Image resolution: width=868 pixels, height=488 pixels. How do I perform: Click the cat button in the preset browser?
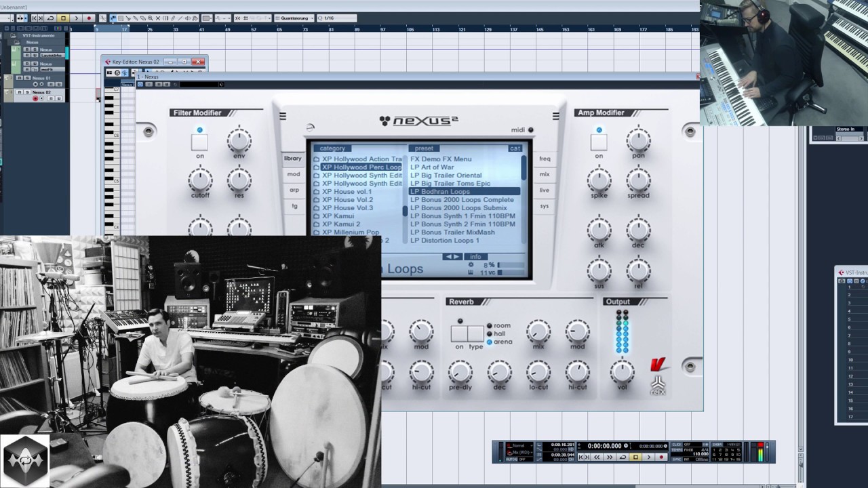515,148
